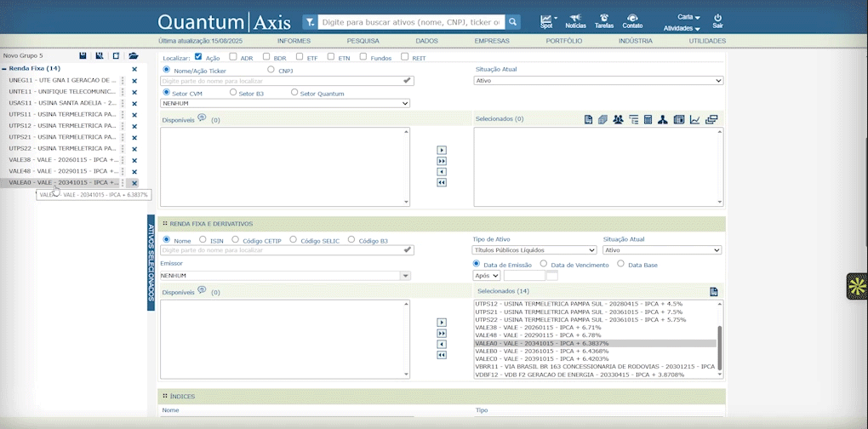868x429 pixels.
Task: Click the asset search input in header
Action: 411,22
